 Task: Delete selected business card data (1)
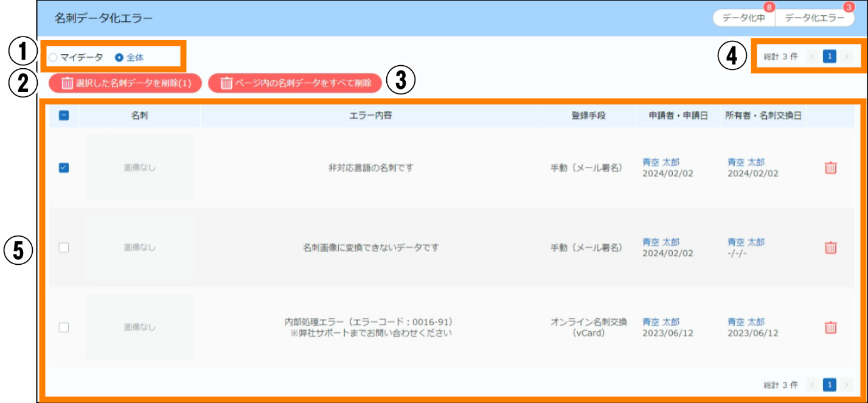[x=126, y=83]
